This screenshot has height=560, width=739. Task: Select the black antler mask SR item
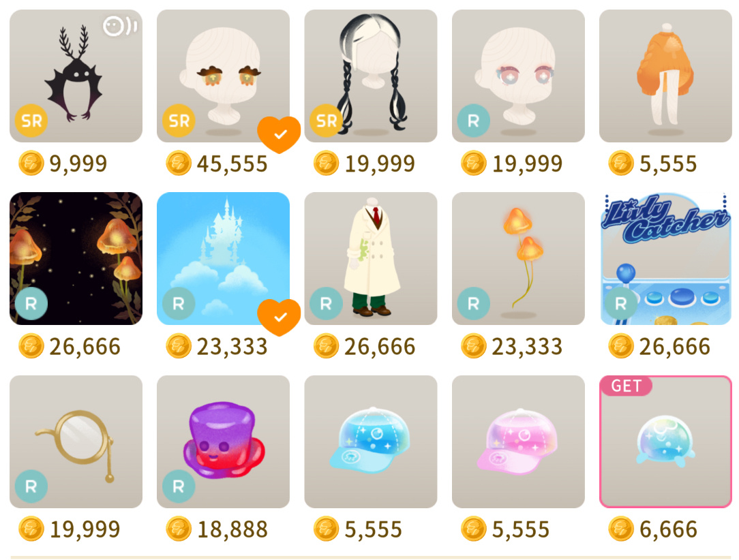point(76,76)
